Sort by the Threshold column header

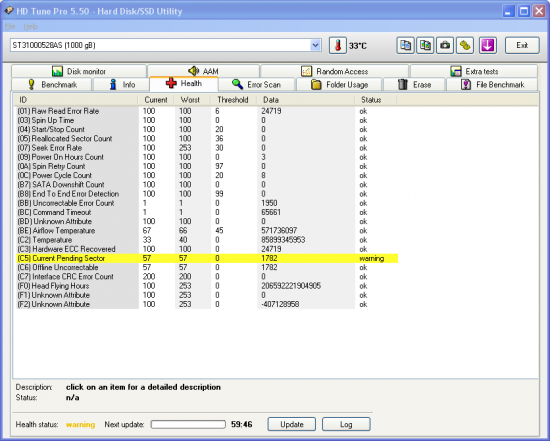233,100
